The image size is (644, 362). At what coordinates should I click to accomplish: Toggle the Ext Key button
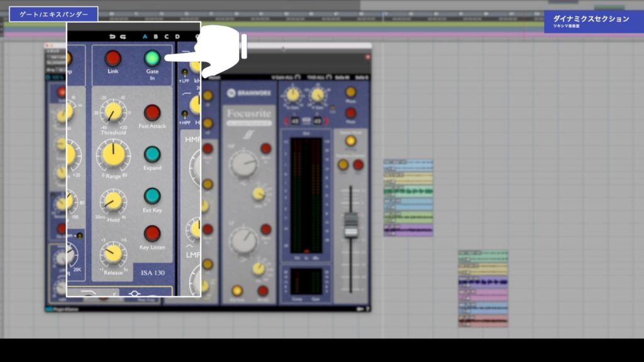(152, 196)
